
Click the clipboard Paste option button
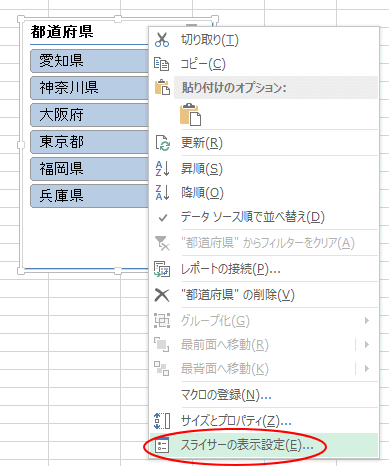[190, 114]
